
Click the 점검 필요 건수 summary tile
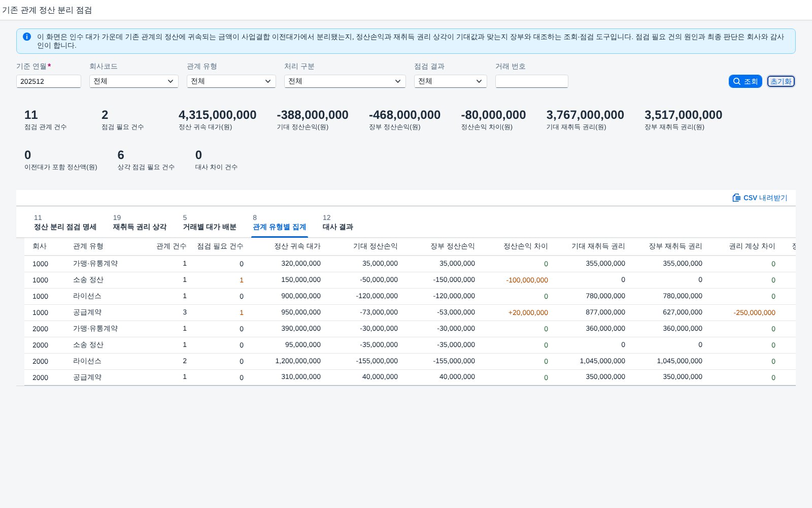tap(123, 120)
